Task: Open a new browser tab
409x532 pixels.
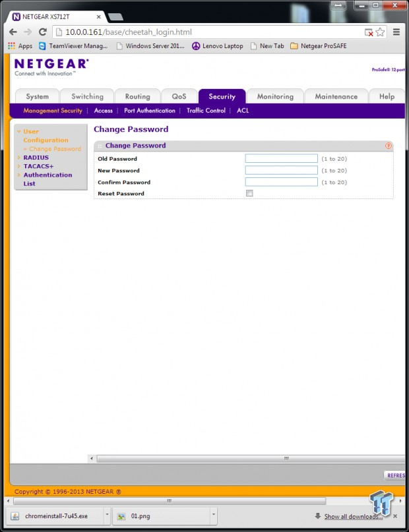Action: pos(115,16)
